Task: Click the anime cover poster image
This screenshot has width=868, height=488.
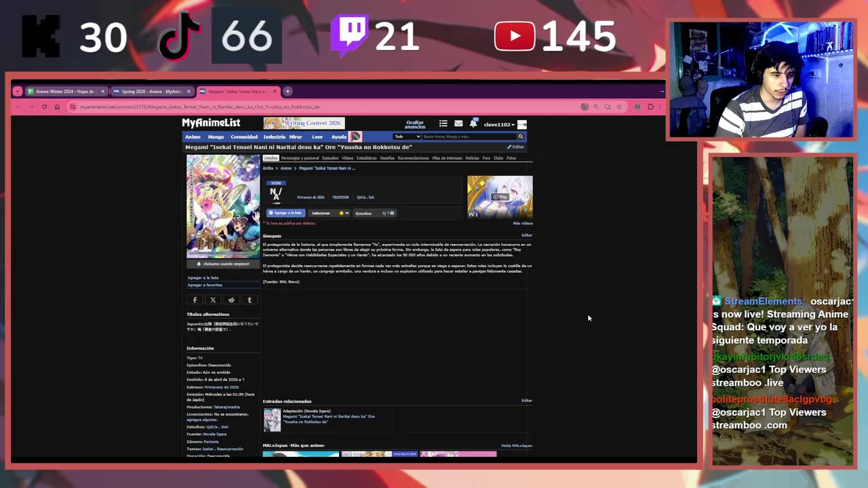Action: pos(223,207)
